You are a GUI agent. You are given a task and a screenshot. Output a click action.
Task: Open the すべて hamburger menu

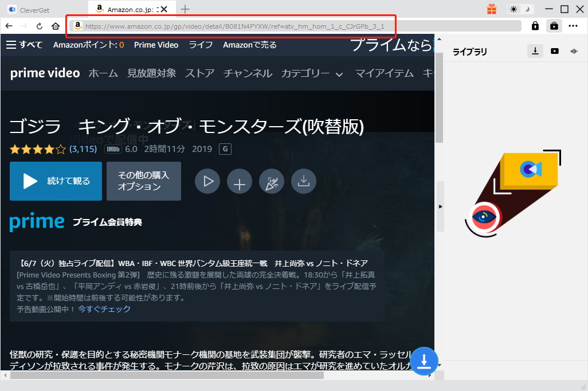[25, 45]
